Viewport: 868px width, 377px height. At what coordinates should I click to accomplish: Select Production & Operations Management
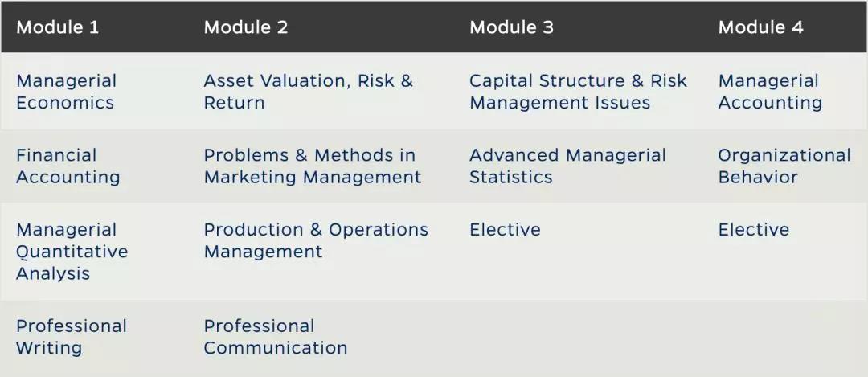316,240
